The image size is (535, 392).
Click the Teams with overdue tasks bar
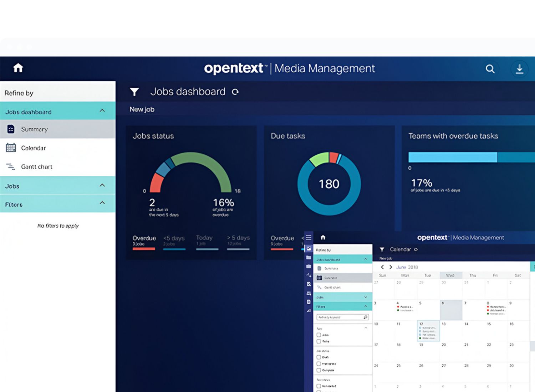[x=453, y=157]
